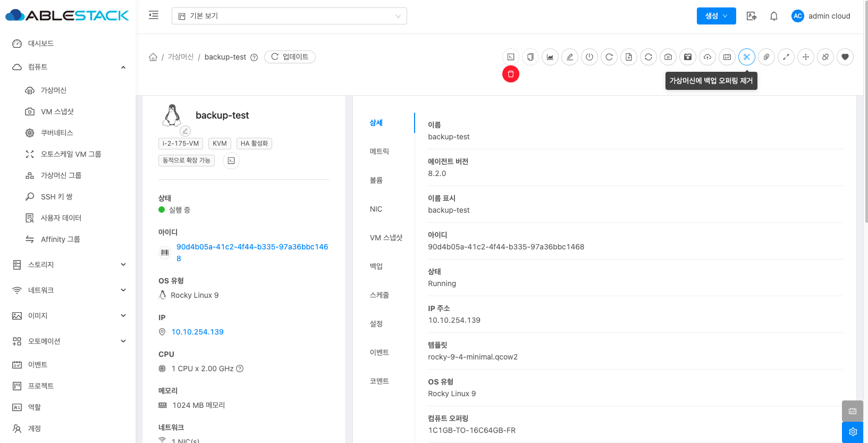Click the pencil edit icon in toolbar
The width and height of the screenshot is (868, 443).
(569, 57)
